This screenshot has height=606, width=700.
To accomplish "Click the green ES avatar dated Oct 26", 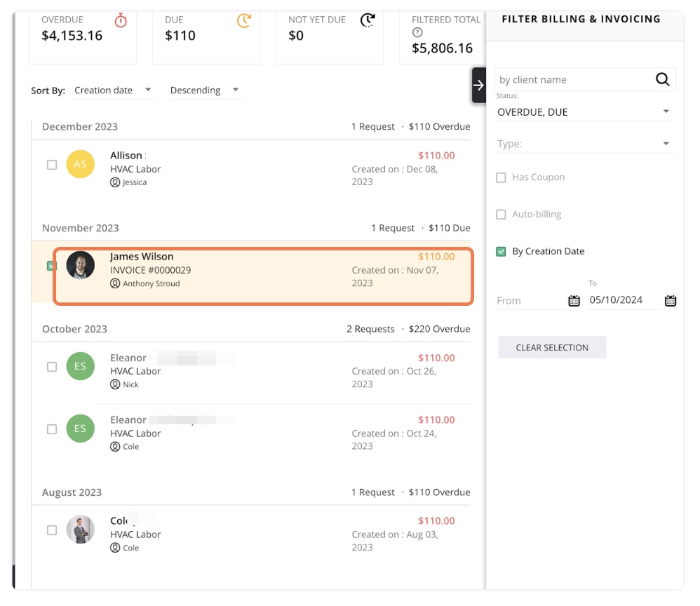I will point(80,366).
